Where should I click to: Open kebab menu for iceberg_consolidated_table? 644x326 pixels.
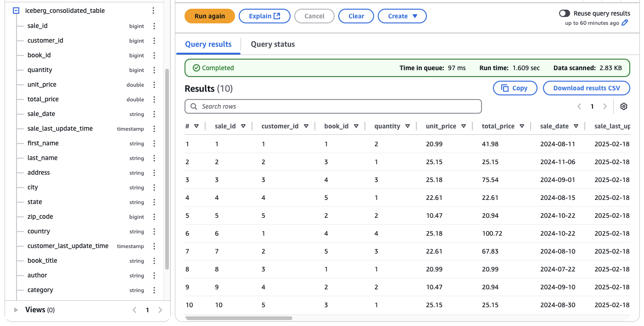[x=153, y=11]
